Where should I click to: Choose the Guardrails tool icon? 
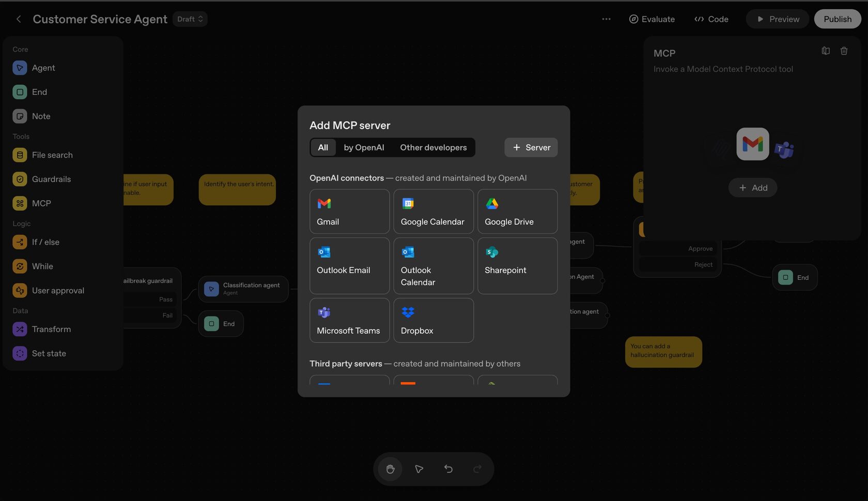(20, 179)
